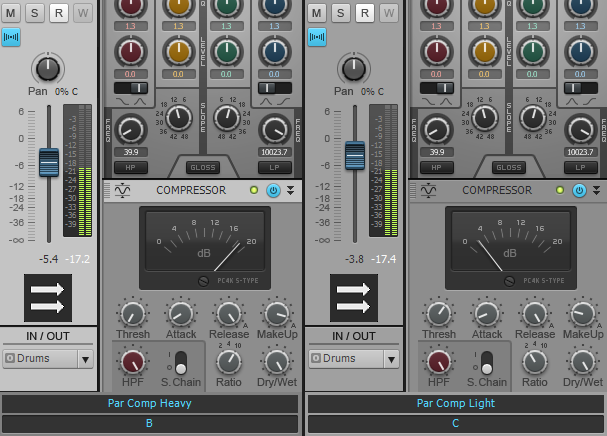Screen dimensions: 607x436
Task: Click Thresh knob on Par Comp Heavy compressor
Action: pyautogui.click(x=133, y=314)
